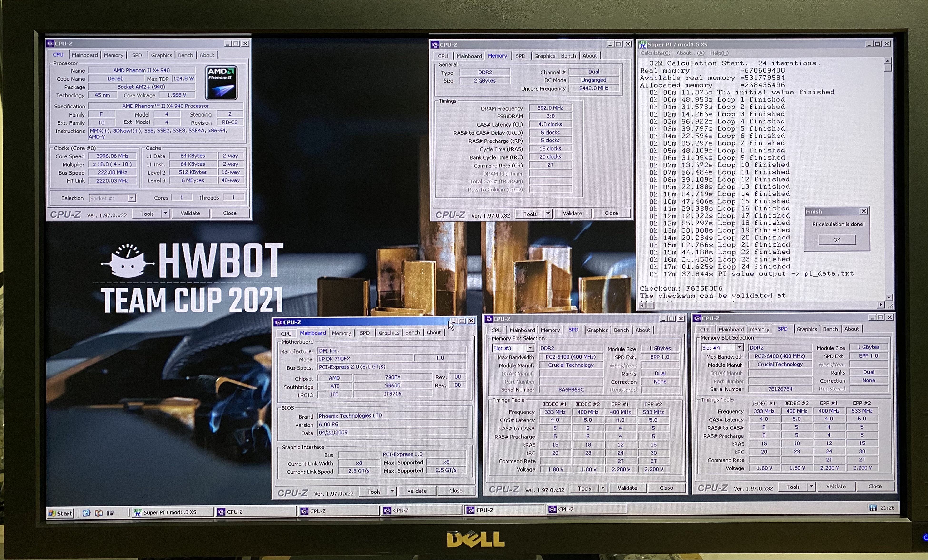Viewport: 928px width, 560px height.
Task: Click the camera quick launch icon on the taskbar
Action: click(110, 513)
